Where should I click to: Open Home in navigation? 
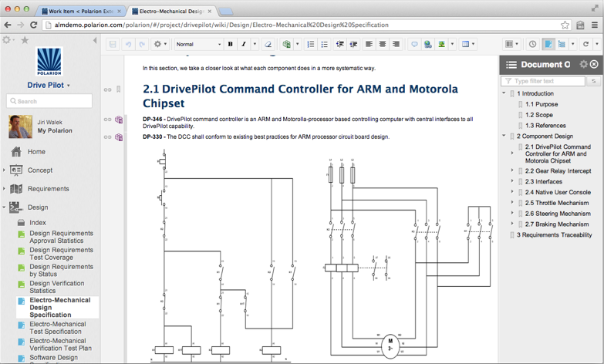(36, 152)
